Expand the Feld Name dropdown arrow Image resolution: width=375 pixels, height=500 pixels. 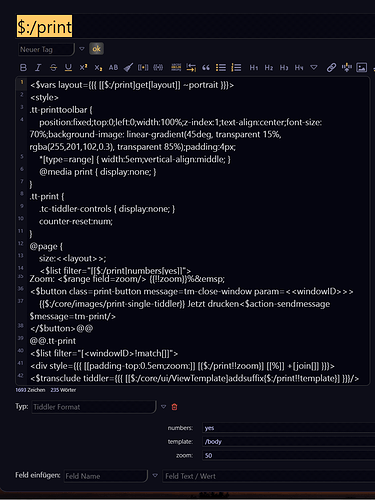[155, 476]
